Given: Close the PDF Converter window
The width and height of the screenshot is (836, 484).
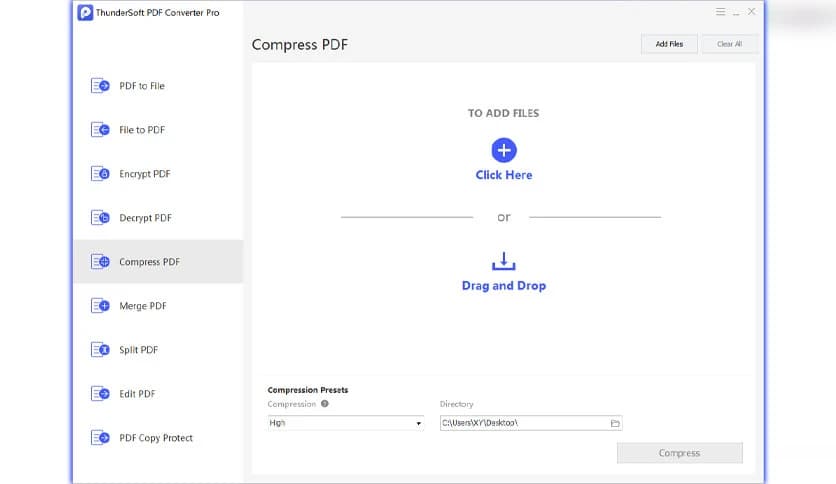Looking at the screenshot, I should pos(751,12).
